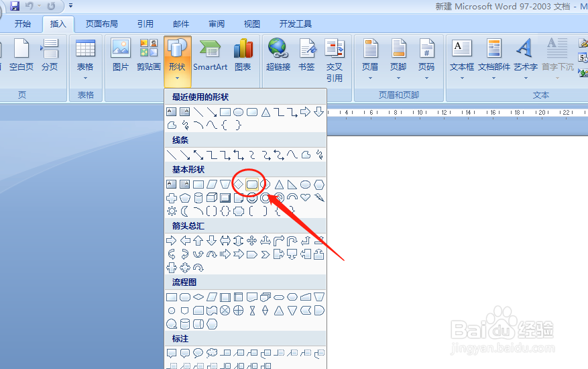Image resolution: width=588 pixels, height=369 pixels.
Task: Select the can cylinder shape in 基本形状
Action: (198, 197)
